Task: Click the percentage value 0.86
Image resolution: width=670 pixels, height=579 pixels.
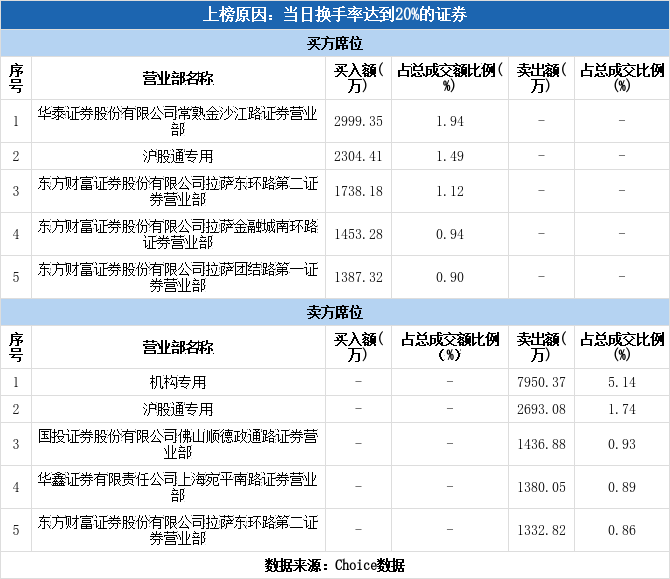Action: (622, 530)
